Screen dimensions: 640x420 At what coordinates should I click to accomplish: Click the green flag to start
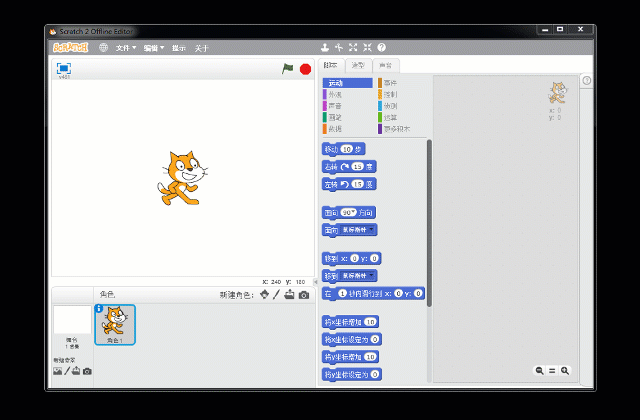[287, 69]
